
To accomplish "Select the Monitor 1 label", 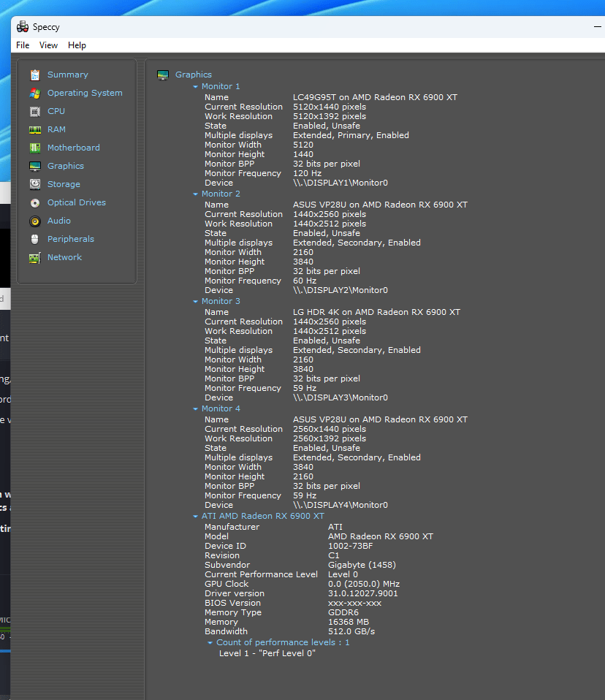I will point(221,86).
